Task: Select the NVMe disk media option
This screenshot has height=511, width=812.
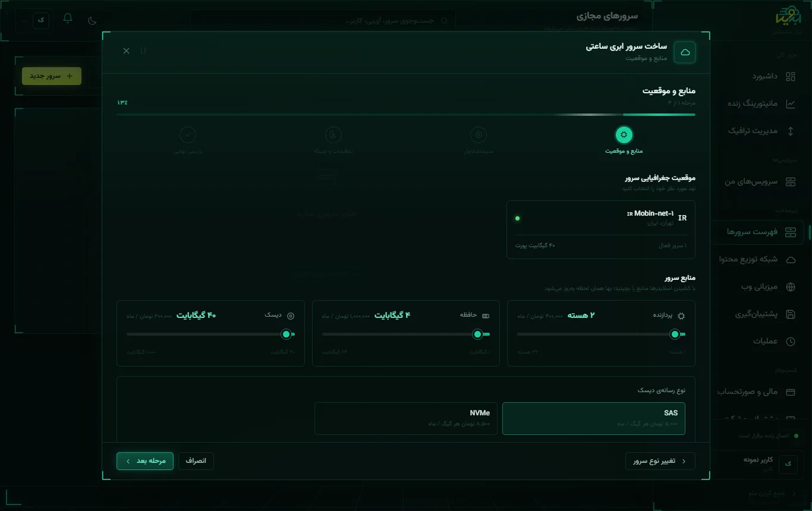Action: click(x=406, y=418)
